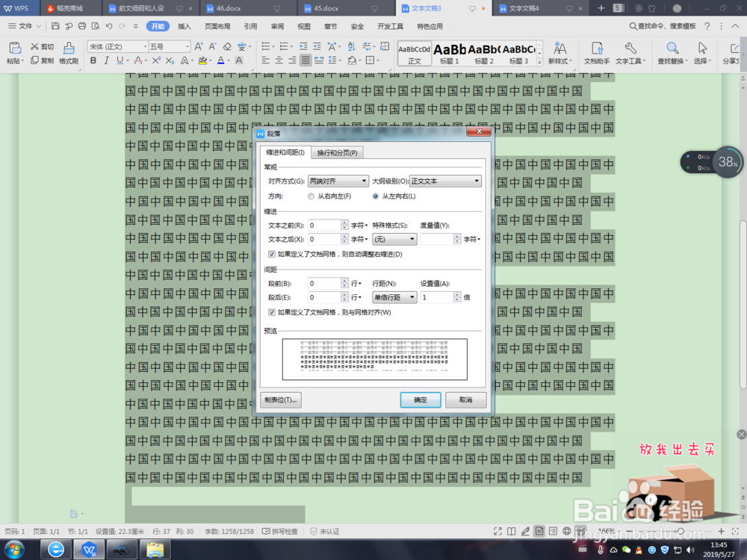
Task: Open the font size 五号 dropdown
Action: tap(187, 46)
